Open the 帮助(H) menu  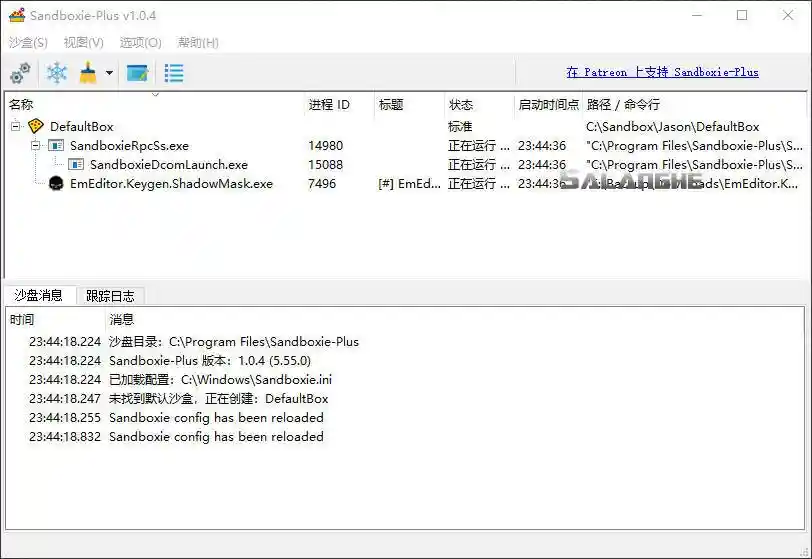click(198, 42)
